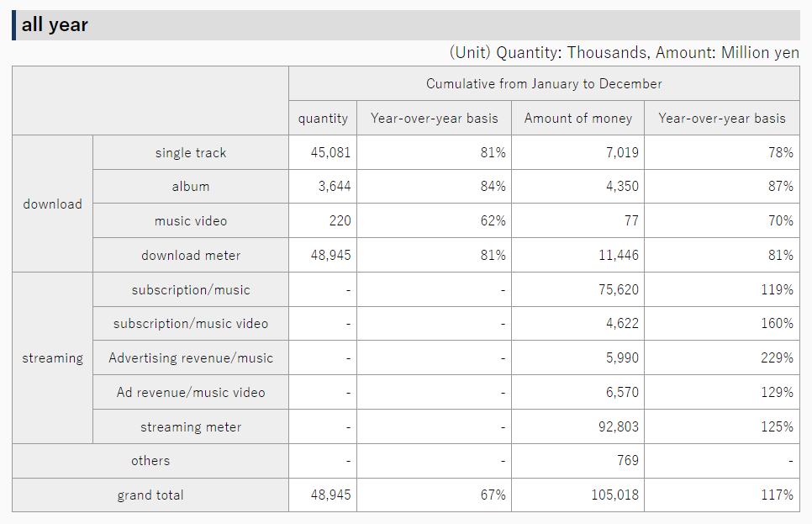Click the "subscription/music" row label
The image size is (812, 524).
pos(191,290)
